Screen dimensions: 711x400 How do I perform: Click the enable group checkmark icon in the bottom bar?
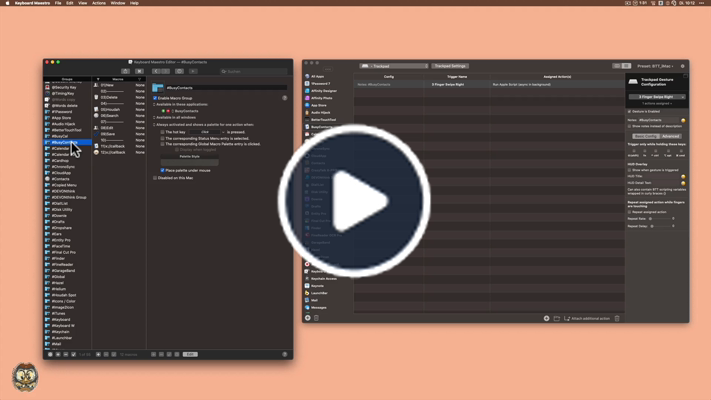coord(73,354)
